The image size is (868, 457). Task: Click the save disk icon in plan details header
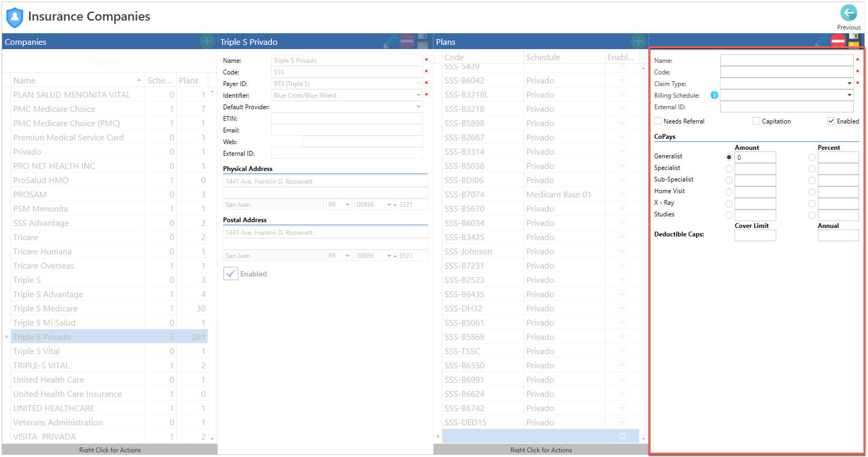coord(854,41)
